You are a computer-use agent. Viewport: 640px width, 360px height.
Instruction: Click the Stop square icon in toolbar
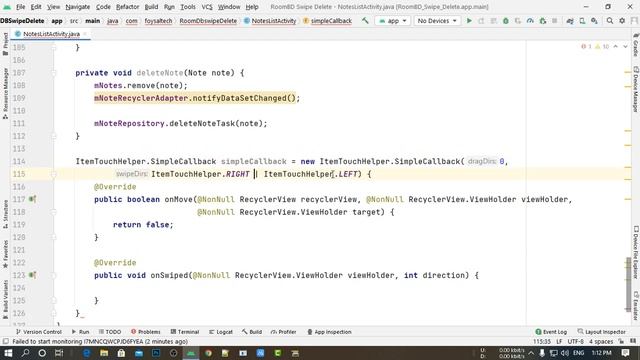pyautogui.click(x=554, y=20)
